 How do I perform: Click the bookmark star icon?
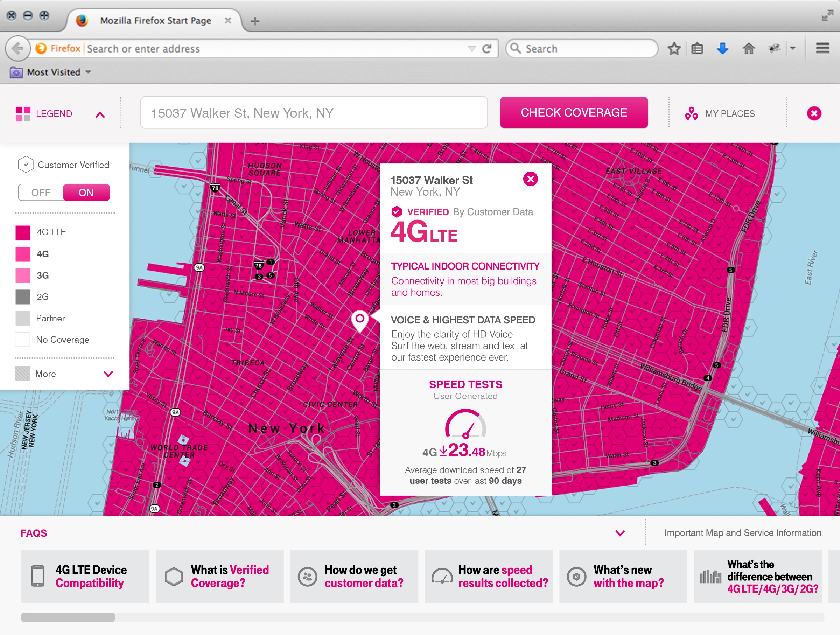tap(674, 49)
